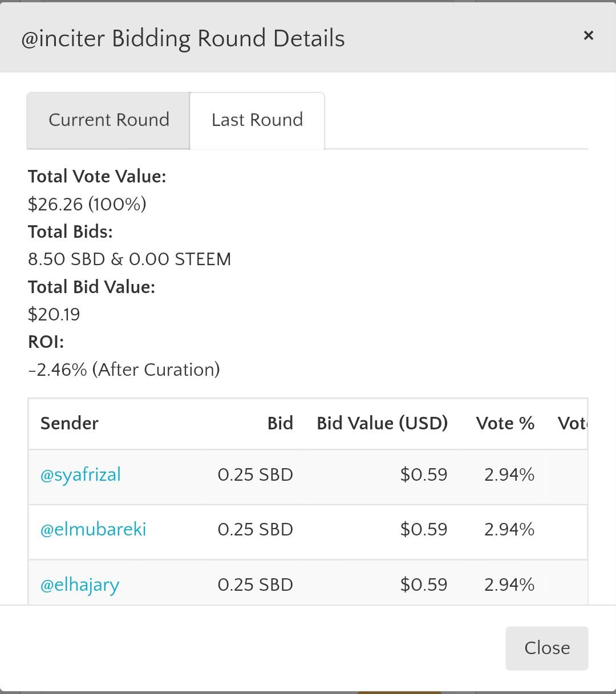This screenshot has width=616, height=694.
Task: Click the $20.19 total bid value
Action: (x=54, y=314)
